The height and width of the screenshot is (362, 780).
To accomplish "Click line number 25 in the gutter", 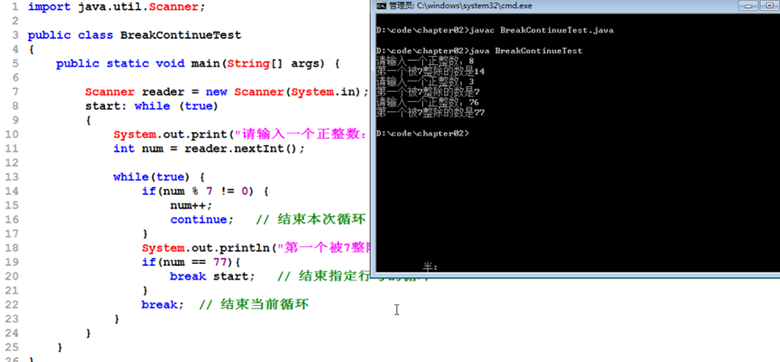I will (x=11, y=347).
